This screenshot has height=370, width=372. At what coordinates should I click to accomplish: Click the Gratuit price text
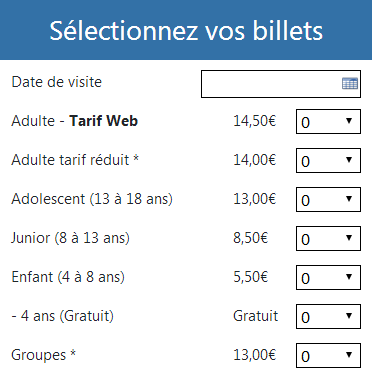click(256, 316)
